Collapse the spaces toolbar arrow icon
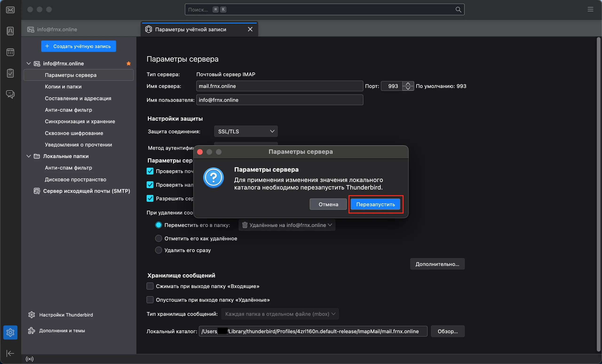The image size is (602, 364). pos(10,353)
